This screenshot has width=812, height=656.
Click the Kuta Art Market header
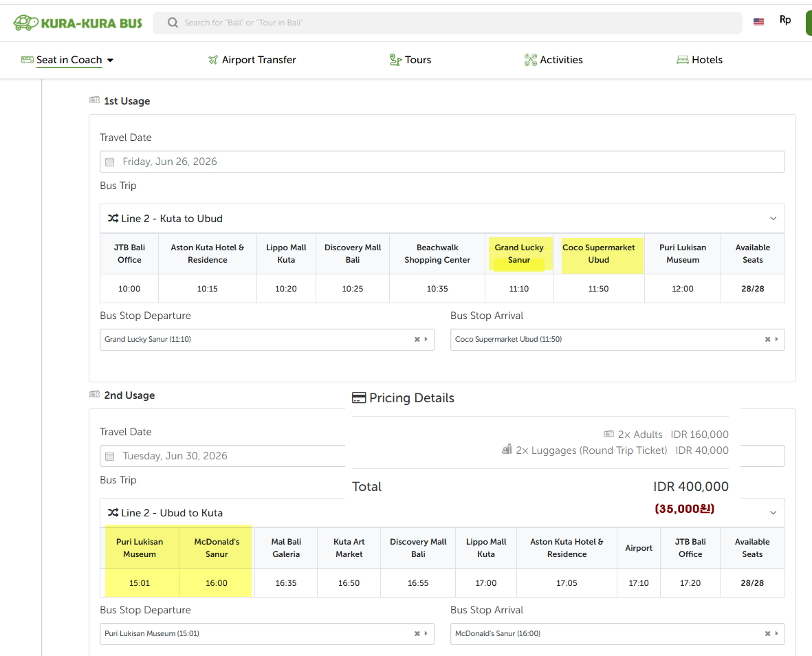point(349,548)
